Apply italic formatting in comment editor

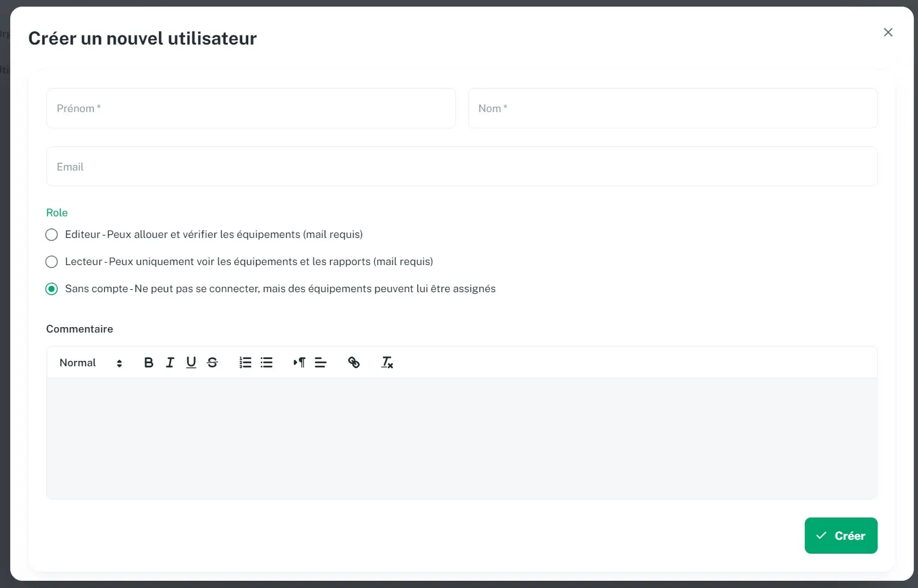tap(170, 363)
